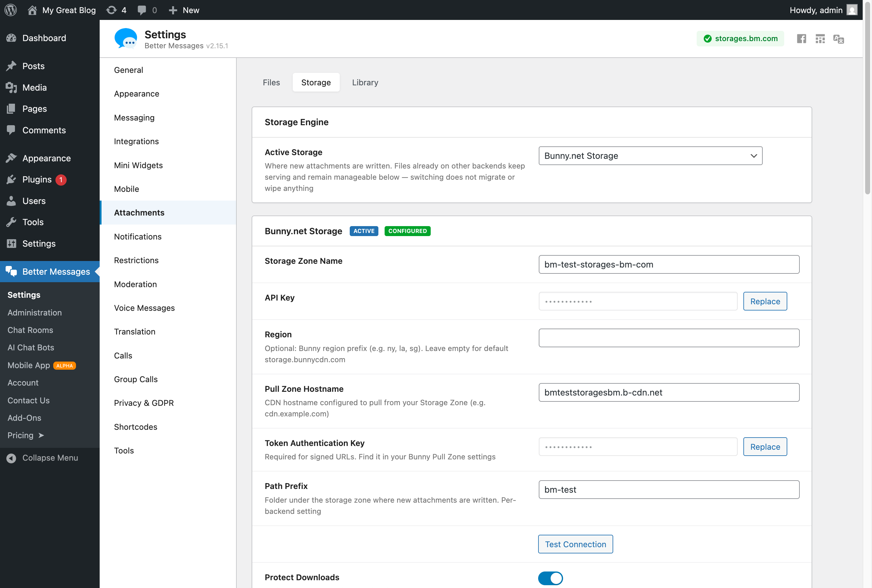
Task: Switch to the Files tab
Action: (x=272, y=82)
